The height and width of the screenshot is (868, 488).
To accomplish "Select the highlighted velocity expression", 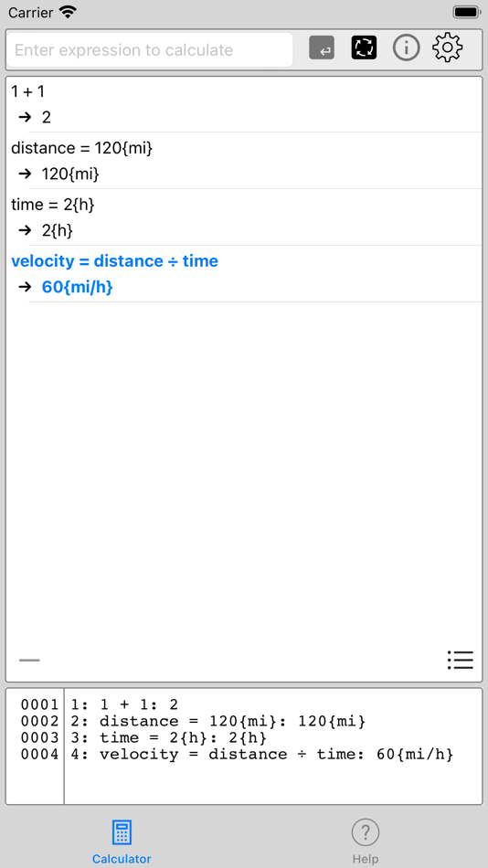I will (x=114, y=260).
